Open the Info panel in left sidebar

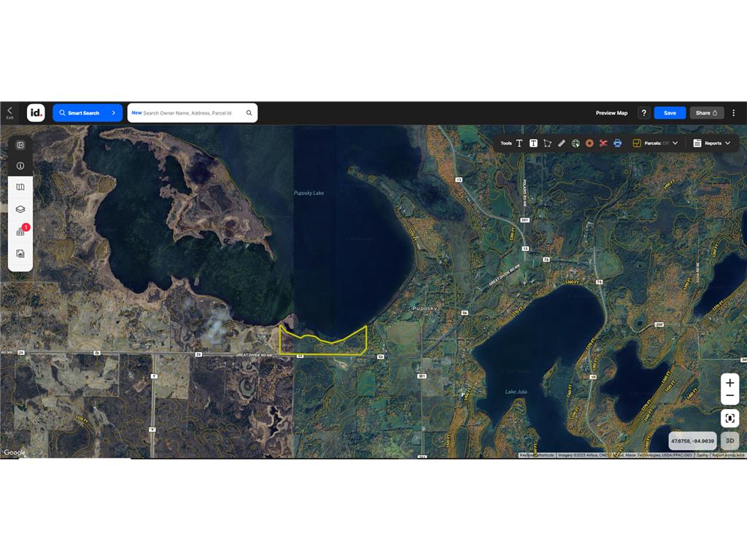point(20,166)
